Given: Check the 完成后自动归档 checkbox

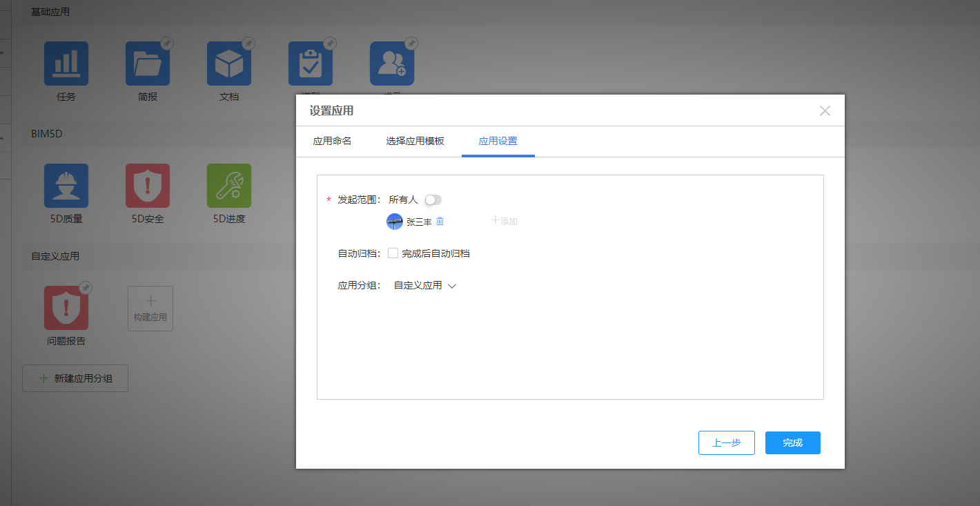Looking at the screenshot, I should [x=393, y=253].
